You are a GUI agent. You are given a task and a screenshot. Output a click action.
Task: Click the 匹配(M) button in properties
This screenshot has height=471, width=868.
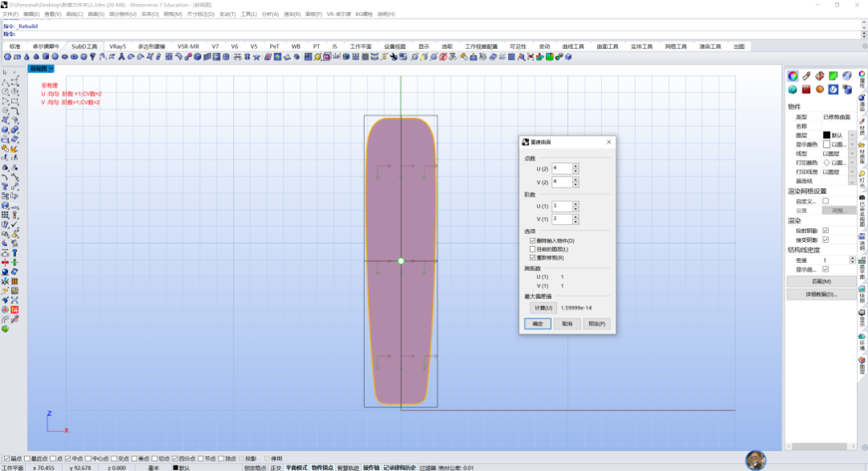pos(821,281)
